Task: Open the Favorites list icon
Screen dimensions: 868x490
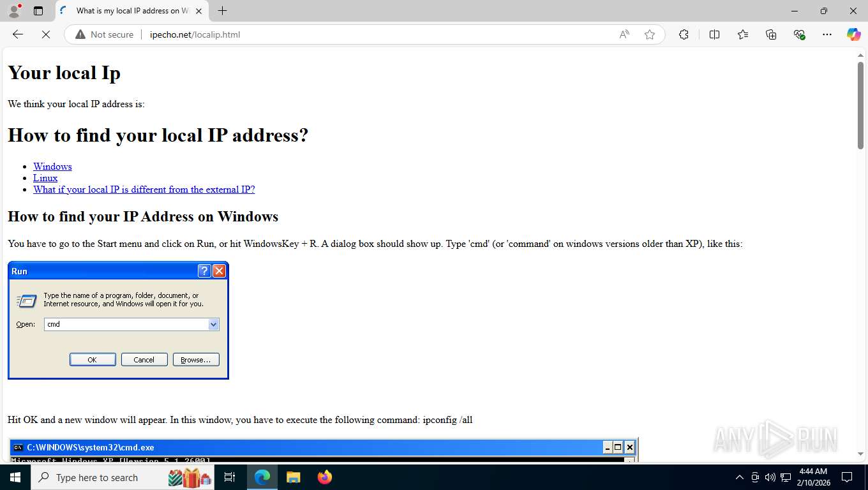Action: tap(743, 34)
